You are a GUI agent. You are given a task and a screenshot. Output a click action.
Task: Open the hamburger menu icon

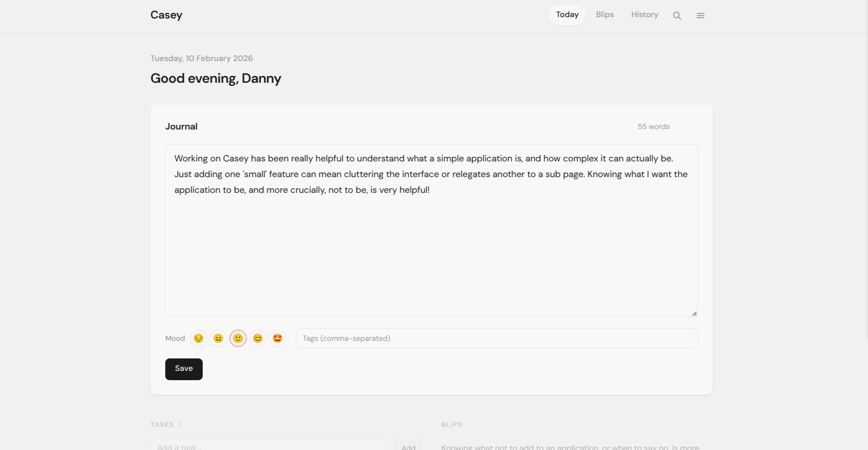coord(700,15)
